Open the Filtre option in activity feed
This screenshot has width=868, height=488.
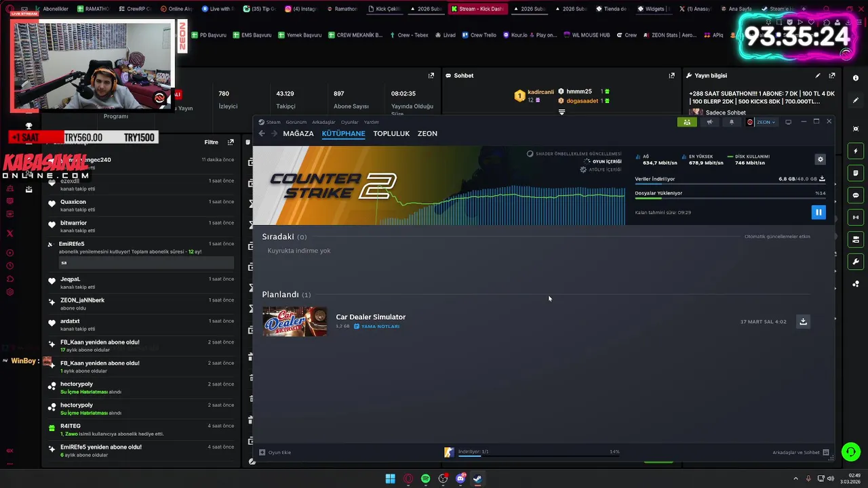click(211, 142)
